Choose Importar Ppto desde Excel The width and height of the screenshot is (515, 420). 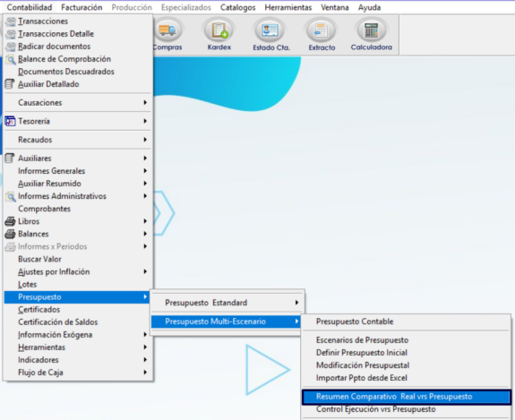tap(362, 378)
